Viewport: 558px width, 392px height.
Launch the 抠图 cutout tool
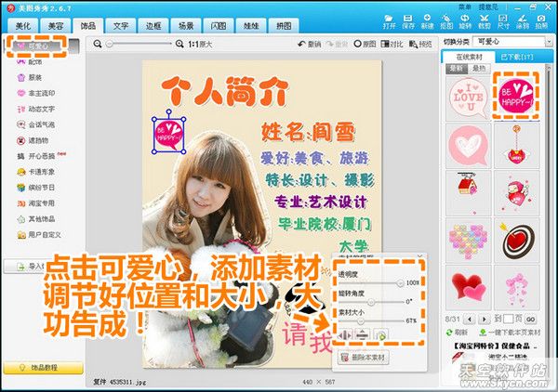tap(446, 21)
